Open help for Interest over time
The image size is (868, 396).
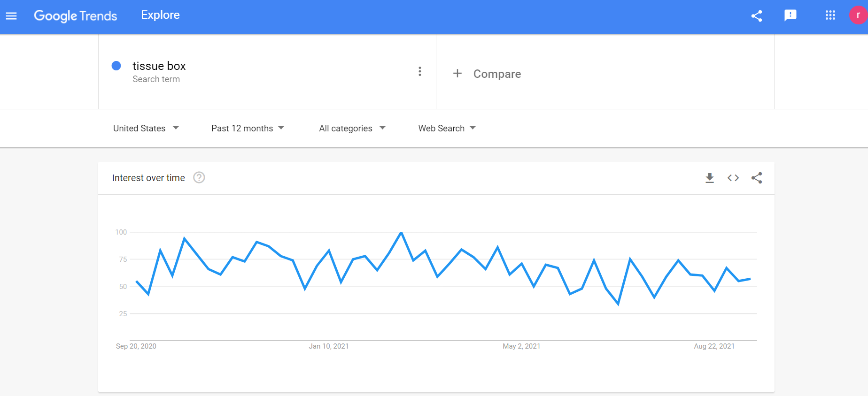[199, 178]
